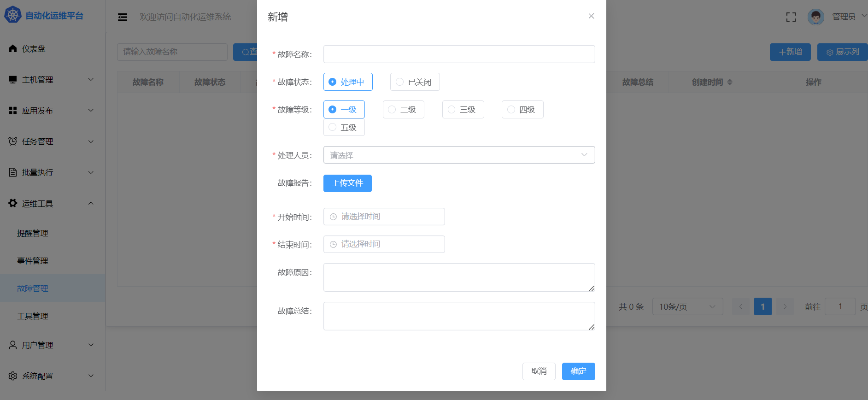The width and height of the screenshot is (868, 400).
Task: Open 事件管理 in the sidebar
Action: [33, 261]
